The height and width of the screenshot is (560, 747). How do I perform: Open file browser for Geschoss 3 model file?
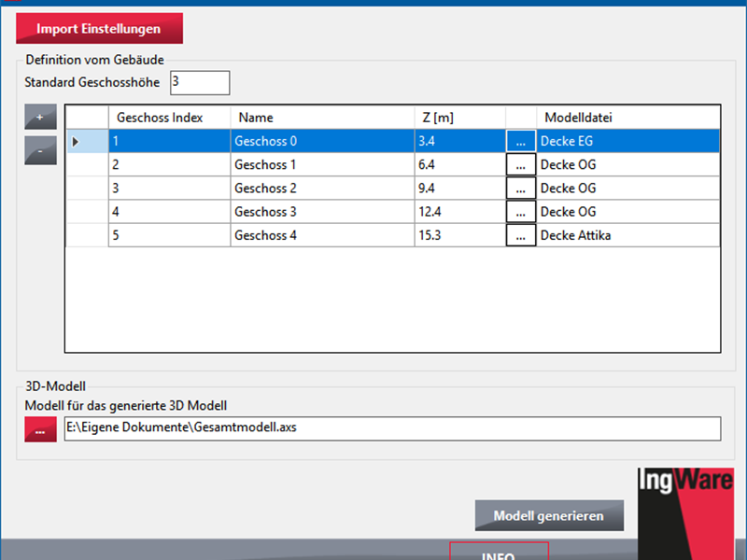[520, 212]
